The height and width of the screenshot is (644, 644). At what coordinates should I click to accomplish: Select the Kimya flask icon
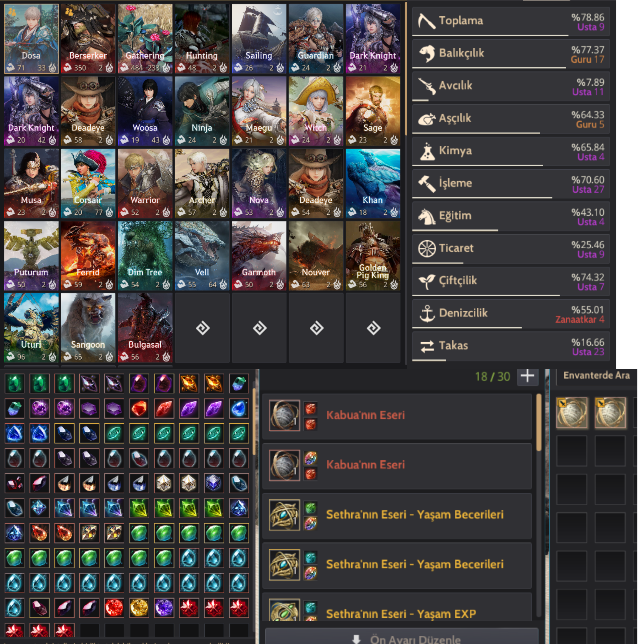pos(427,151)
